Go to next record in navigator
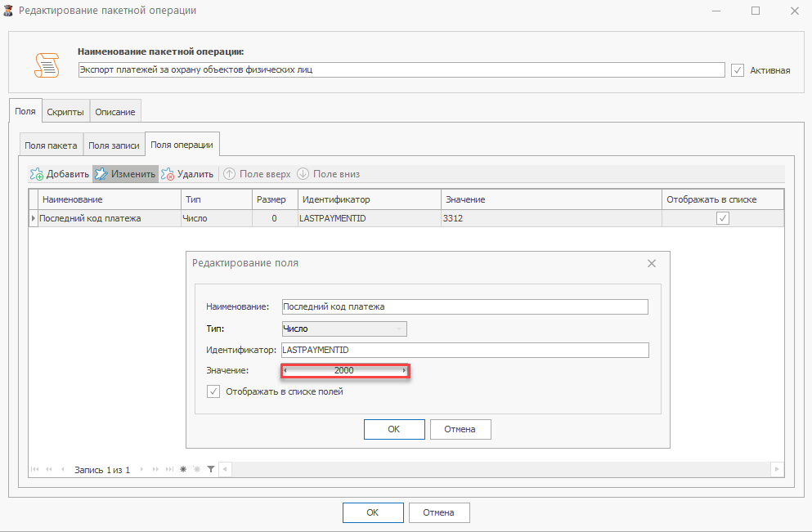The width and height of the screenshot is (812, 532). (x=141, y=469)
